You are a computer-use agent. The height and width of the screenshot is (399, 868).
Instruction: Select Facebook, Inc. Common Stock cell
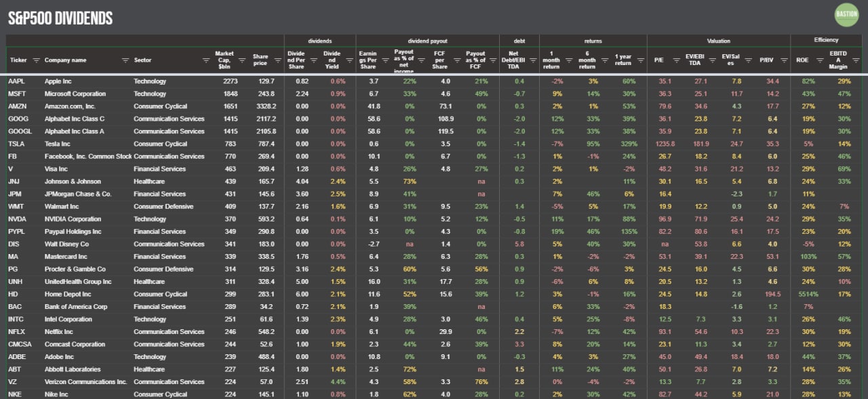point(88,156)
